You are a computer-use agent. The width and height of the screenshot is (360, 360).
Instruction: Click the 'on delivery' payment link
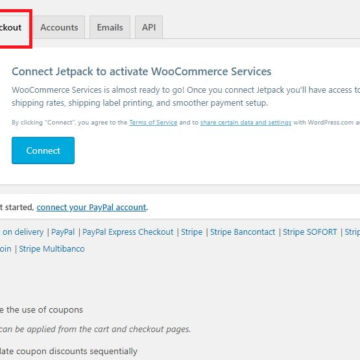[x=22, y=232]
